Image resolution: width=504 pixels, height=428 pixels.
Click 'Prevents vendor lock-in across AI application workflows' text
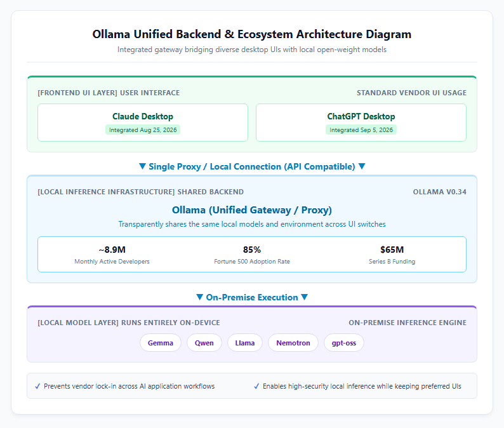pyautogui.click(x=129, y=386)
